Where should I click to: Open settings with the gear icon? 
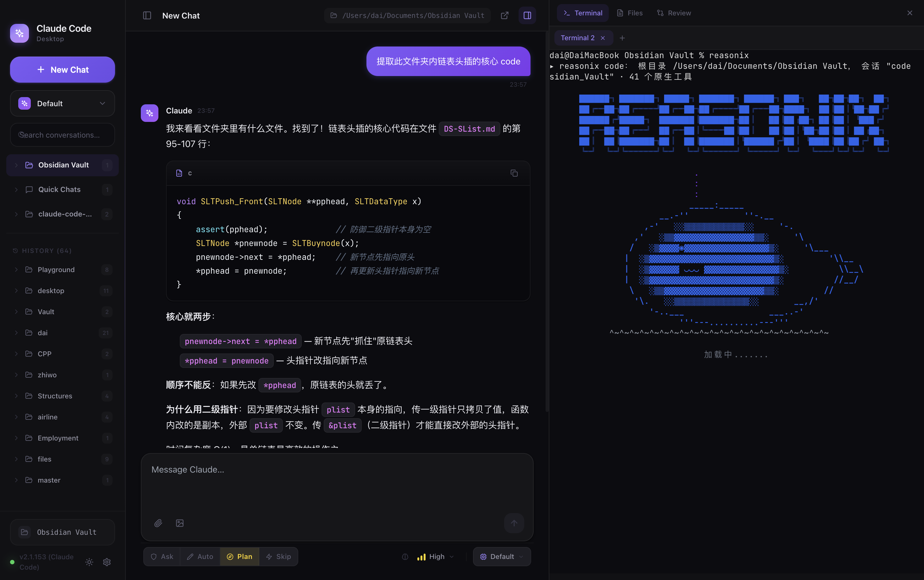(107, 562)
